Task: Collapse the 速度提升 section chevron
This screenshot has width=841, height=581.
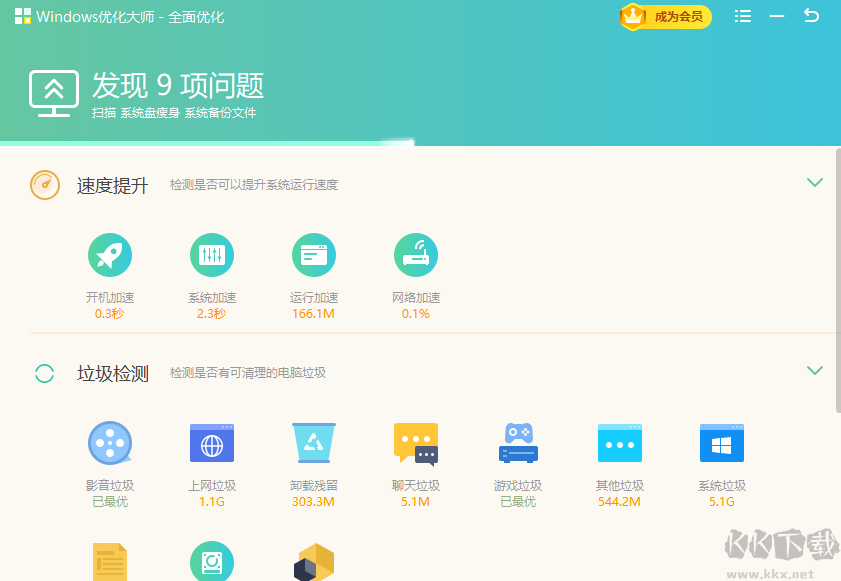Action: coord(815,183)
